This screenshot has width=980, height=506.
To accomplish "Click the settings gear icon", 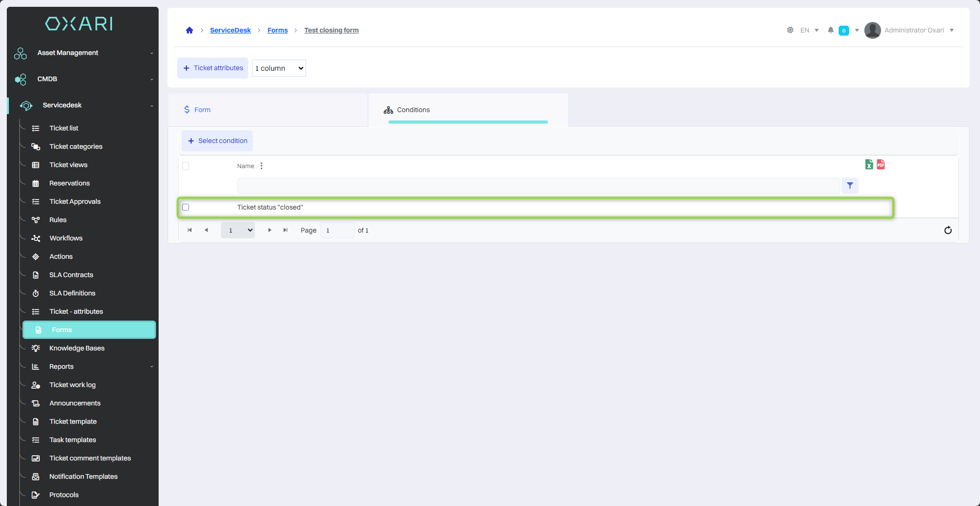I will tap(790, 30).
